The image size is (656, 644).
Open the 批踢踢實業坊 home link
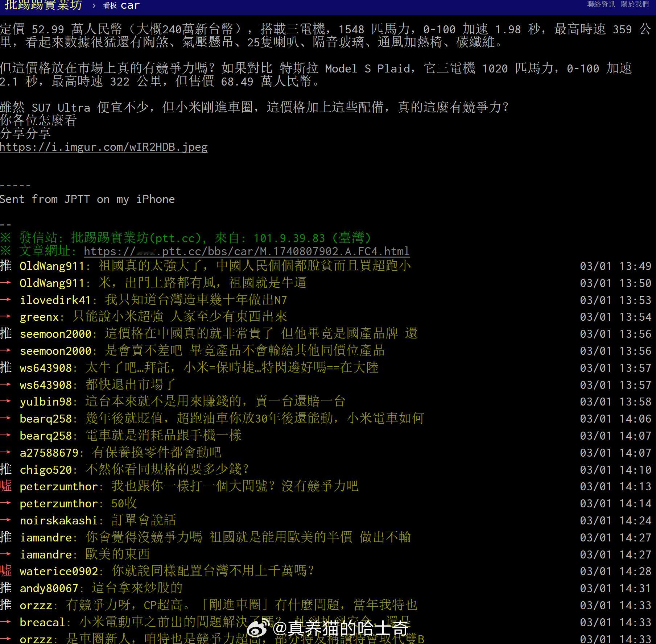(43, 5)
